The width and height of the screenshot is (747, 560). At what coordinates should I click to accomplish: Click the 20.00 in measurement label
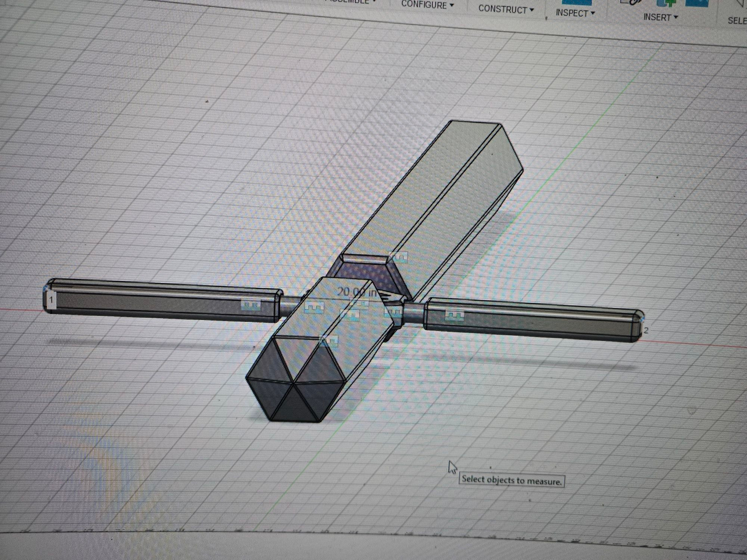point(356,292)
